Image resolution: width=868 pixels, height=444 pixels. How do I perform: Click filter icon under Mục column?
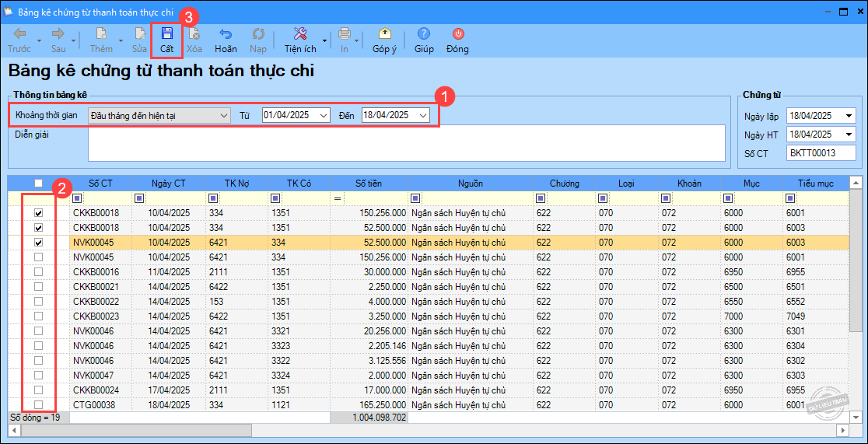click(729, 198)
